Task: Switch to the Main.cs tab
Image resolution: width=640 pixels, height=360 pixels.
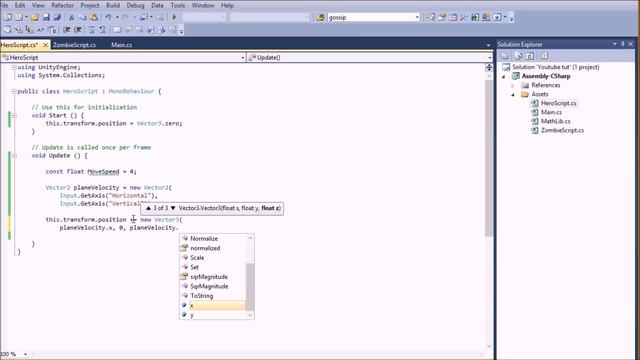Action: (x=121, y=45)
